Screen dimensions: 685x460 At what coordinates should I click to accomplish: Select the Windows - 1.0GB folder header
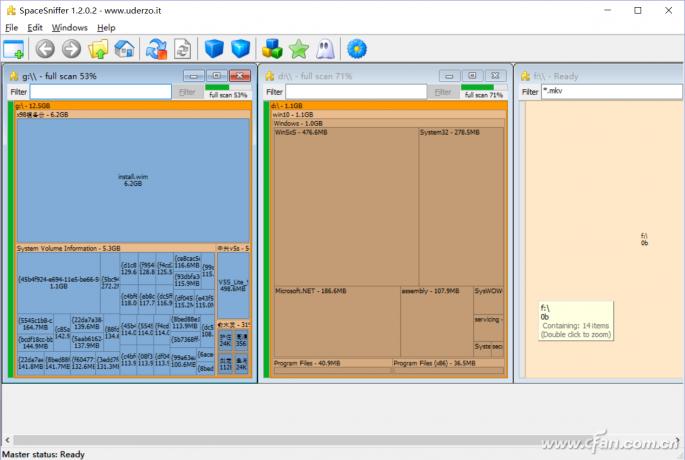point(388,123)
